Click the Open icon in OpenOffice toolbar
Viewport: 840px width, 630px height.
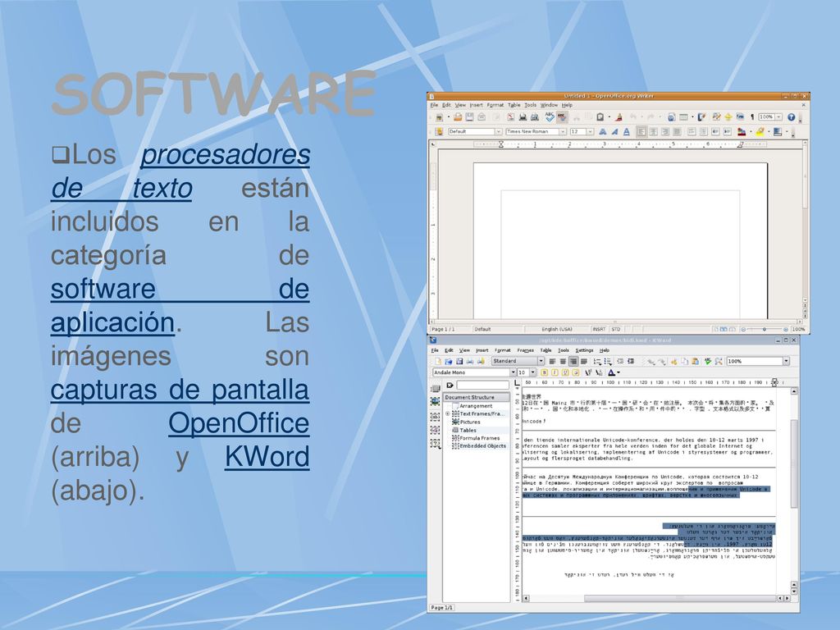pos(458,116)
